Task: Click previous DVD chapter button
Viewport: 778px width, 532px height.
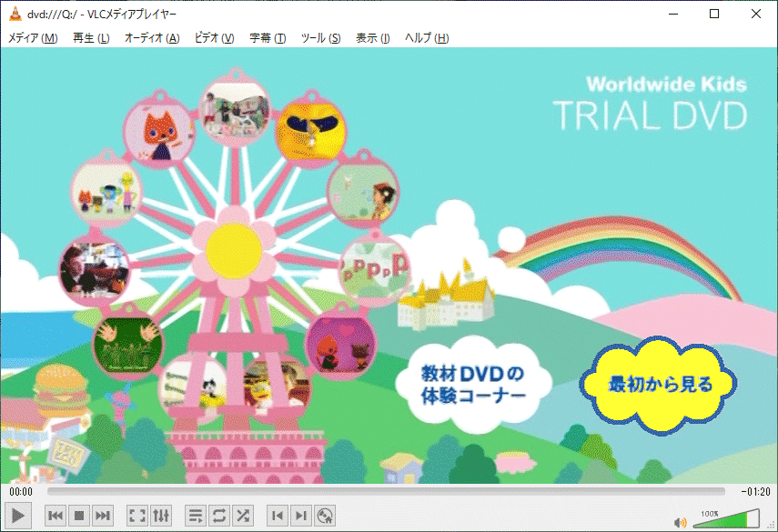Action: click(x=278, y=516)
